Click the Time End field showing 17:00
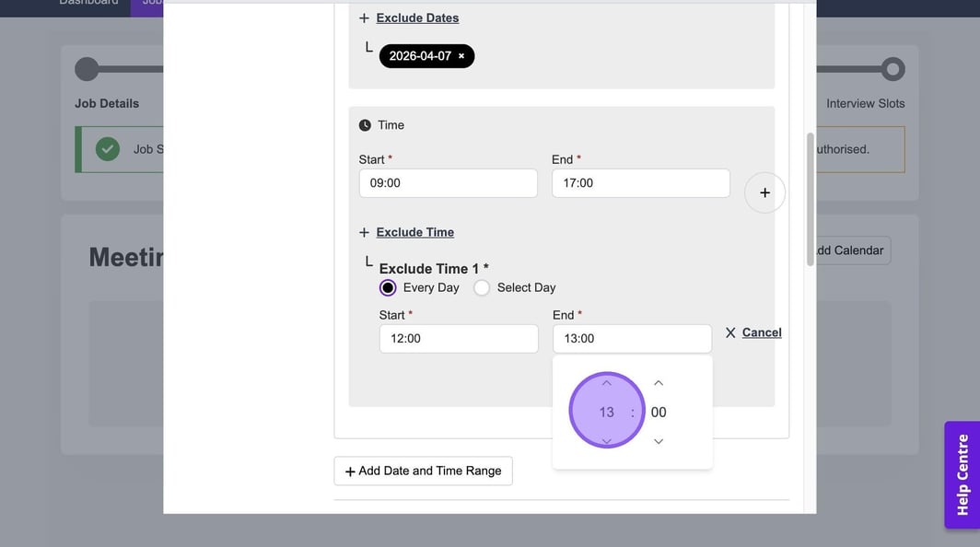The image size is (980, 547). tap(640, 183)
